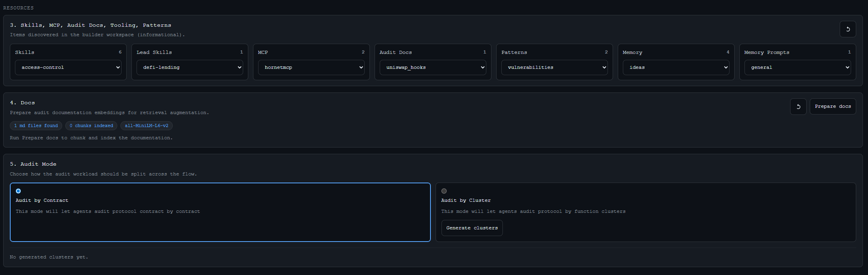Click the all-MiniLM-L6-v2 model badge
This screenshot has height=275, width=868.
(146, 126)
